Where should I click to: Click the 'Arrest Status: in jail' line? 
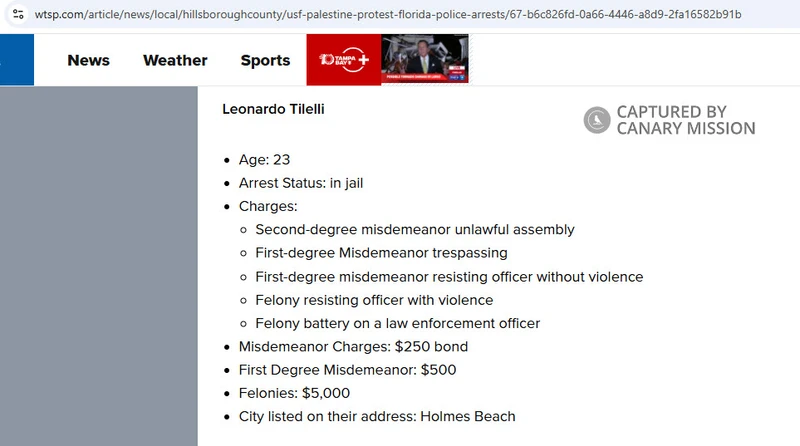click(301, 183)
